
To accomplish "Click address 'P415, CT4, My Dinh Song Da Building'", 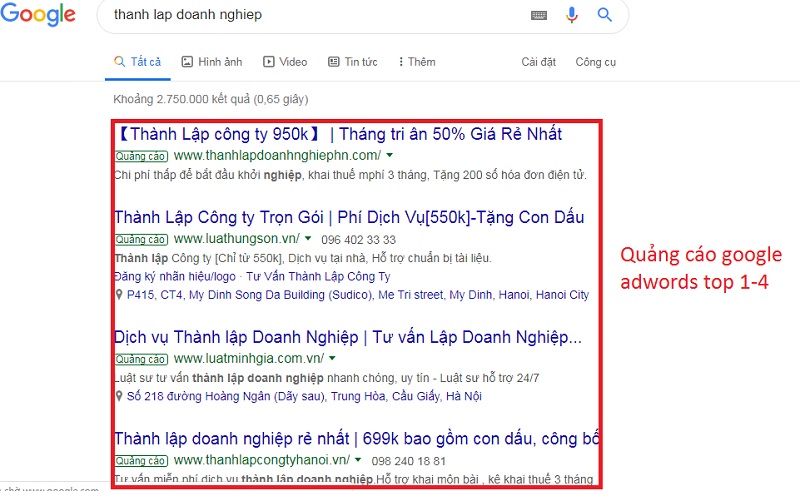I will tap(358, 294).
